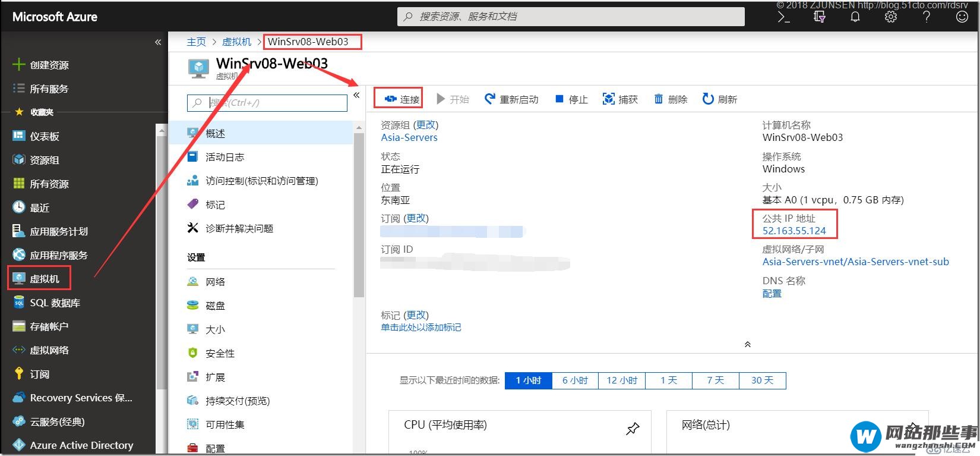Open Resource groups (资源组) icon
This screenshot has width=980, height=456.
pyautogui.click(x=18, y=159)
